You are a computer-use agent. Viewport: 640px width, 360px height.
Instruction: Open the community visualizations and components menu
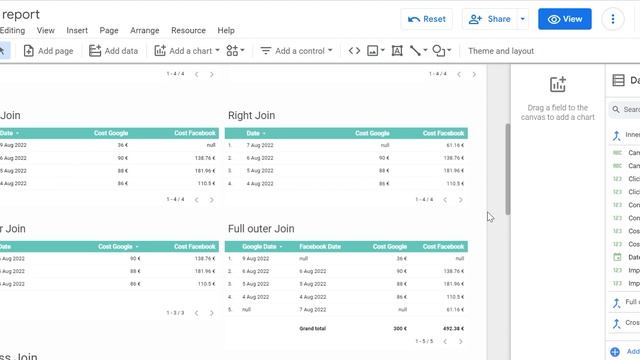(235, 51)
